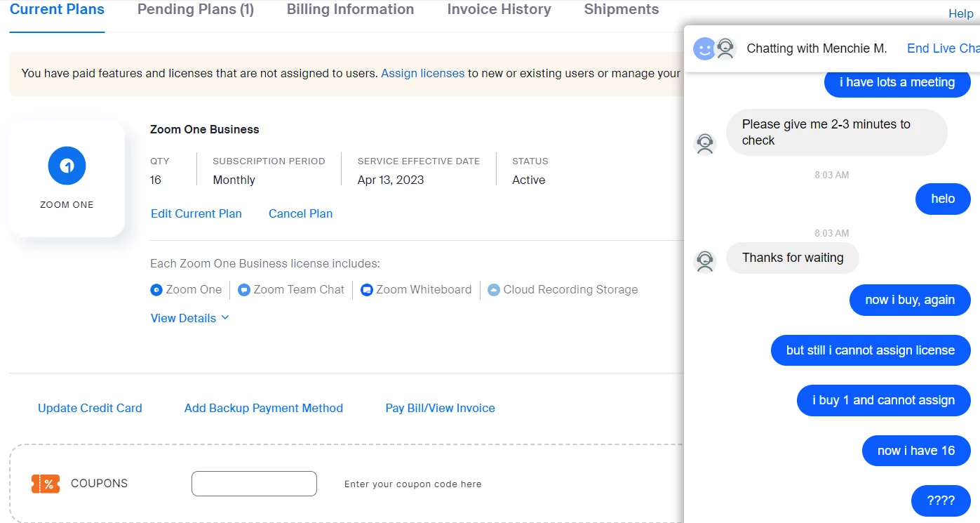Click the Cloud Recording Storage icon
980x523 pixels.
(x=494, y=289)
